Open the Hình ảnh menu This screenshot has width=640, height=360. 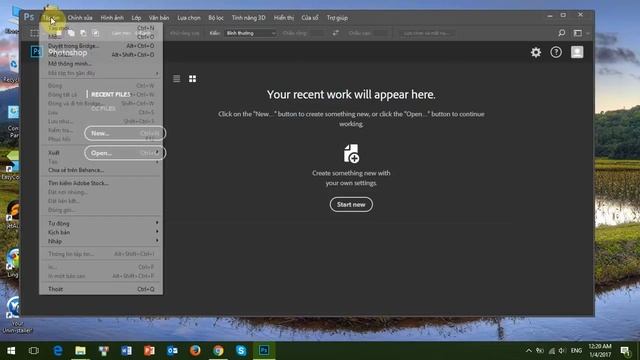pyautogui.click(x=112, y=18)
